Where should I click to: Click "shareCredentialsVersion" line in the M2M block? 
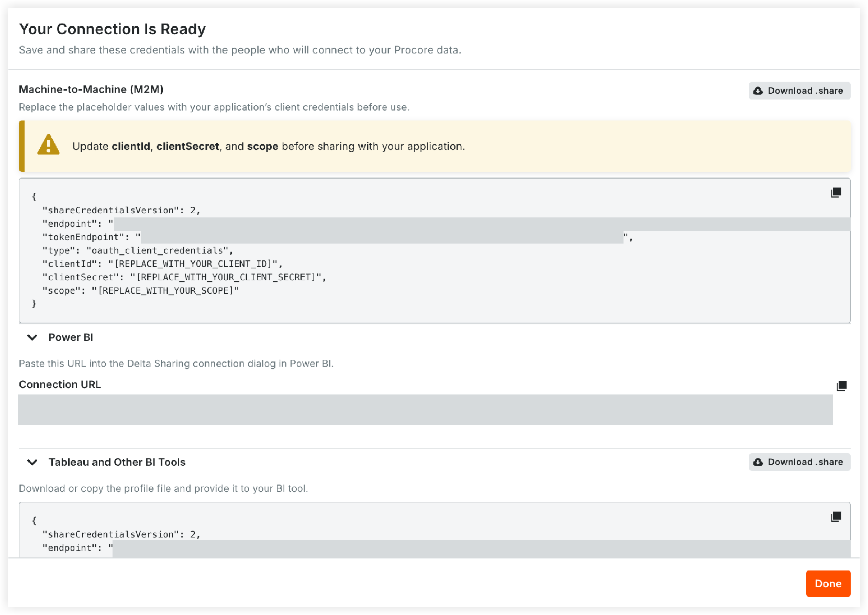[x=121, y=210]
